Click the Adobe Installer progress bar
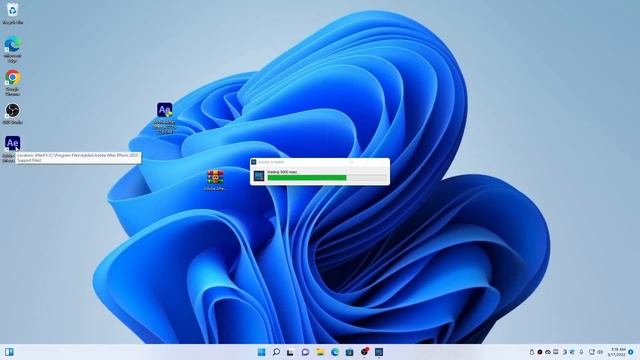The height and width of the screenshot is (360, 640). [327, 177]
